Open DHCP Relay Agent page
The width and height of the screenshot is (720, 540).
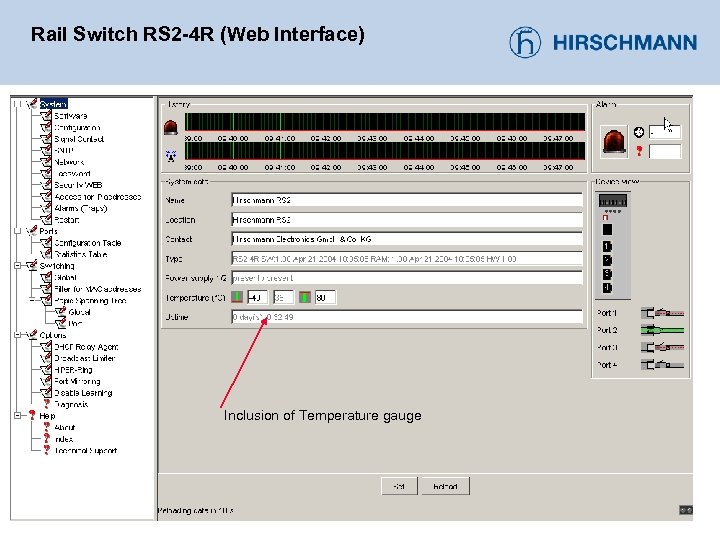(86, 347)
